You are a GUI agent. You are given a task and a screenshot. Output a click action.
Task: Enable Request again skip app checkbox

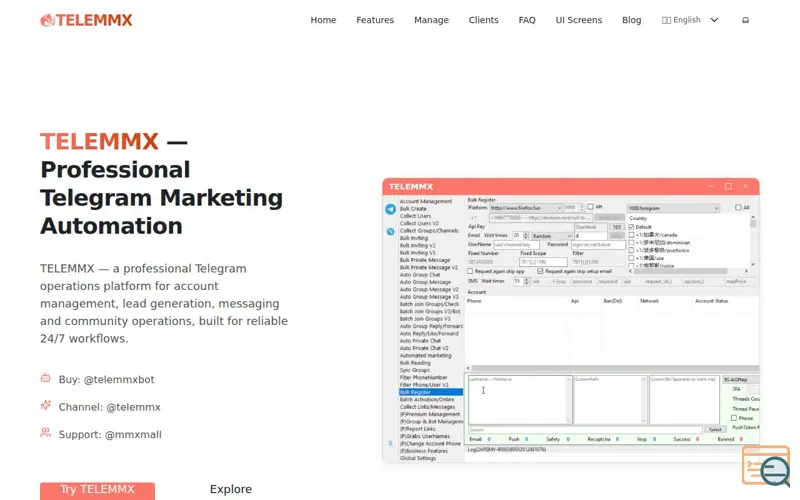pos(470,271)
